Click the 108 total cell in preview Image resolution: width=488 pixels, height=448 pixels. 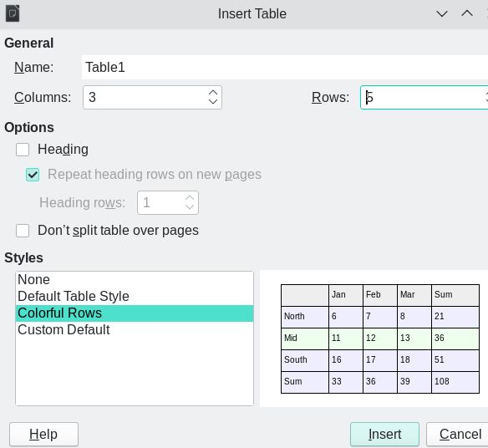[x=455, y=382]
